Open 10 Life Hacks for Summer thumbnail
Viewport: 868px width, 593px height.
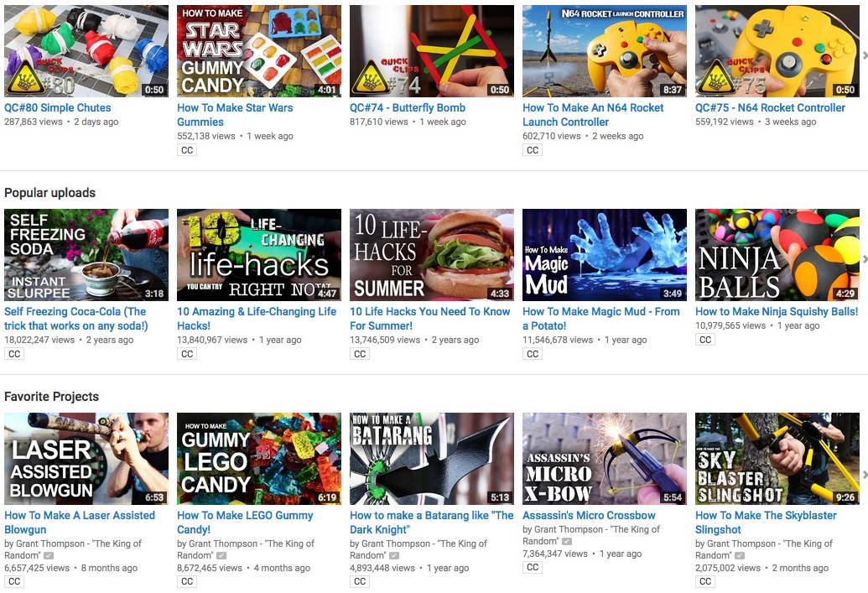click(432, 255)
